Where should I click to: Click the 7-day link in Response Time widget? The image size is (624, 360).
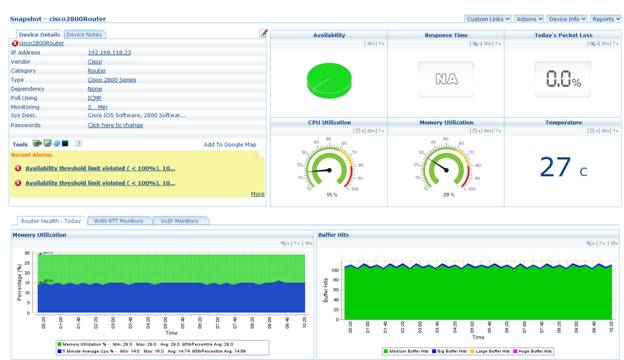tap(497, 43)
